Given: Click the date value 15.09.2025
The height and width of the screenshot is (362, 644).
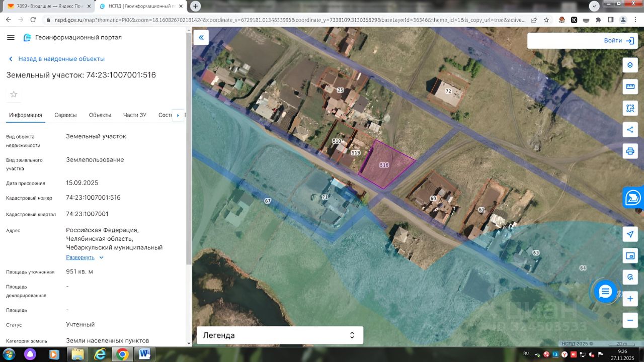Looking at the screenshot, I should pos(82,183).
